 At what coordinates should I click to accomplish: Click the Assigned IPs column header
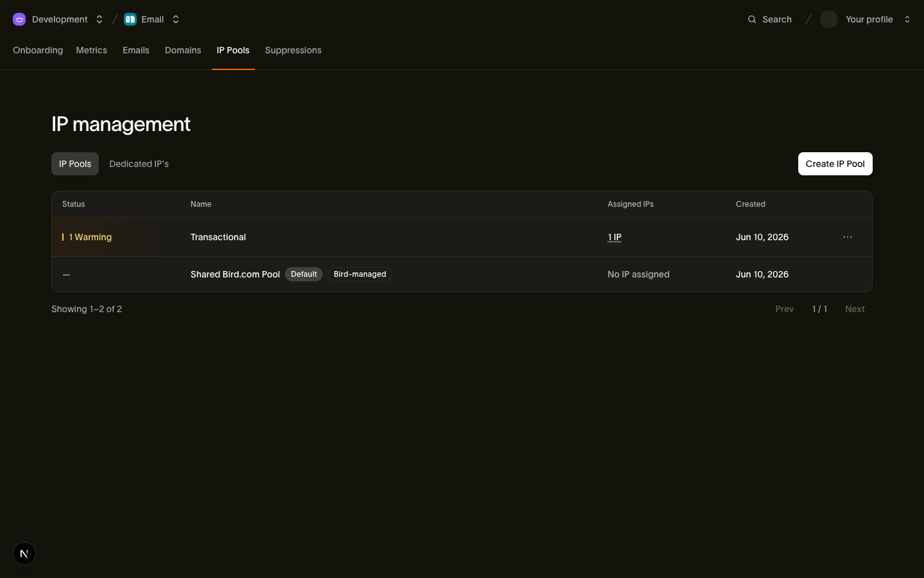tap(631, 204)
